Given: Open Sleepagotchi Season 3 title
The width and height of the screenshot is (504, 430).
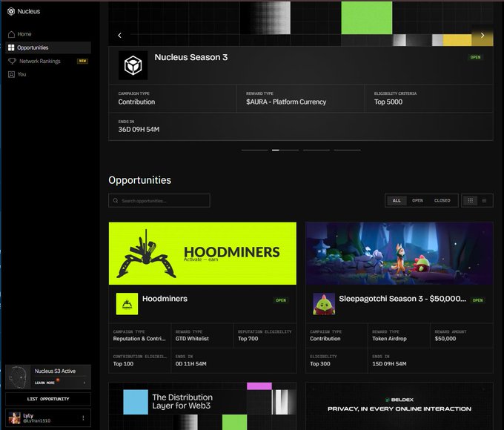Looking at the screenshot, I should pyautogui.click(x=402, y=299).
